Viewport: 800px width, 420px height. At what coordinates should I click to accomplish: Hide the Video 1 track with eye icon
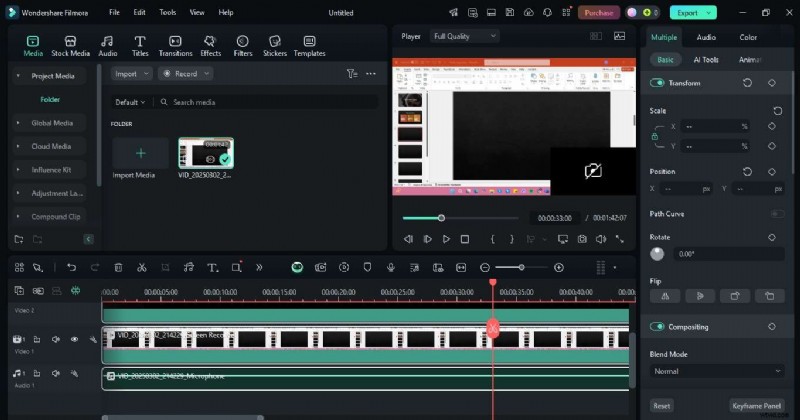click(x=74, y=340)
